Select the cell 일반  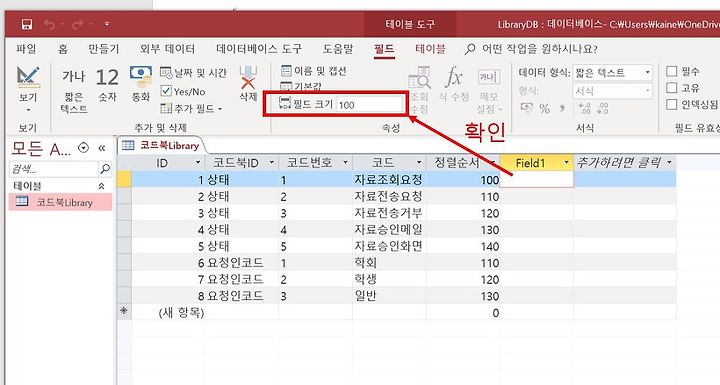389,296
